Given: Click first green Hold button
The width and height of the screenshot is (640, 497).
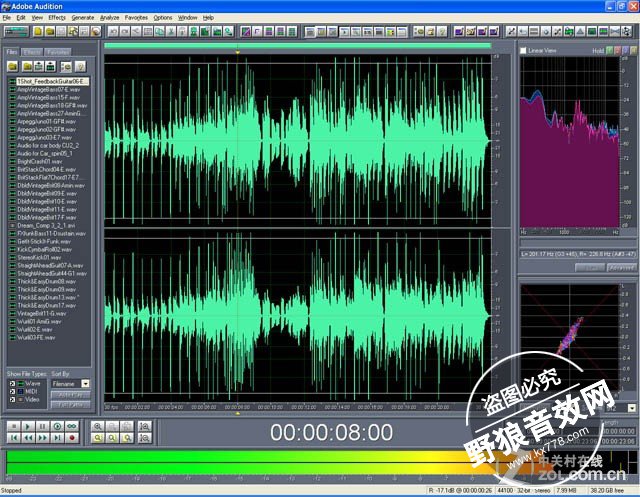Looking at the screenshot, I should click(x=609, y=51).
